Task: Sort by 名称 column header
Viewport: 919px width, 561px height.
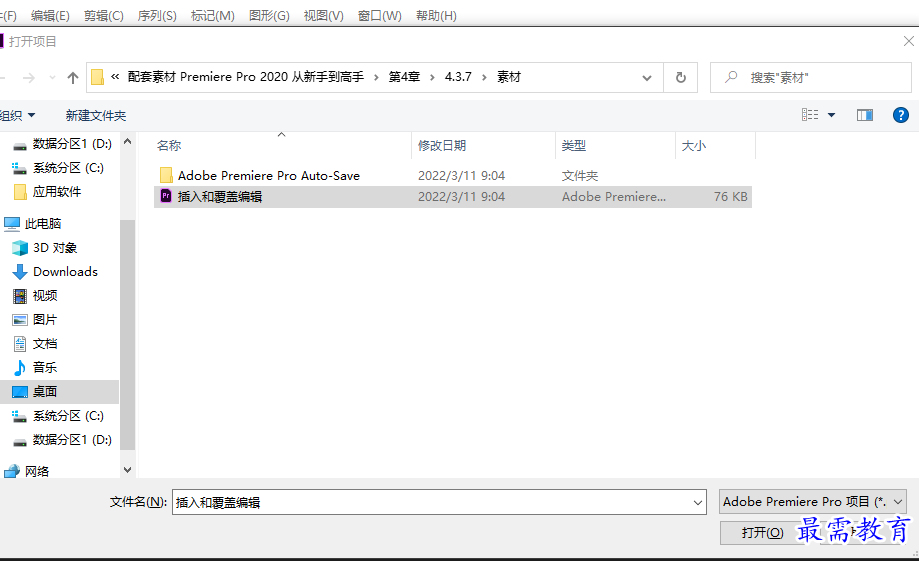Action: (169, 145)
